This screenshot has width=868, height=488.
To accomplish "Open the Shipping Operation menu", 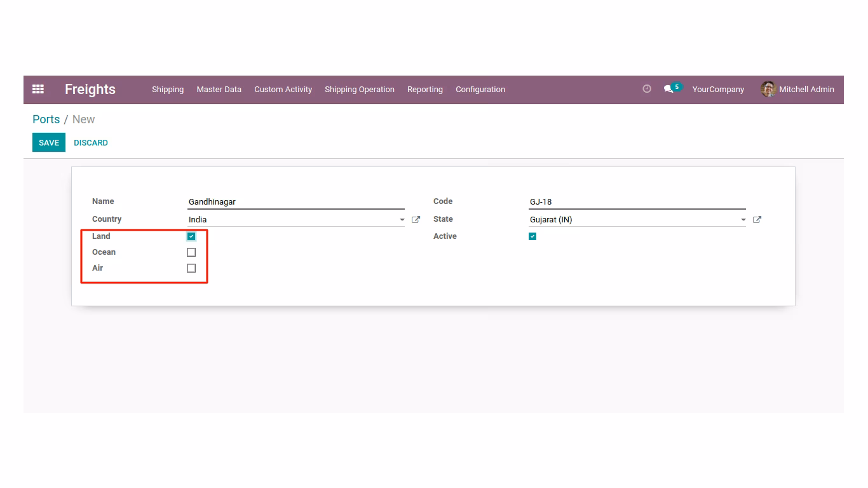I will tap(360, 90).
